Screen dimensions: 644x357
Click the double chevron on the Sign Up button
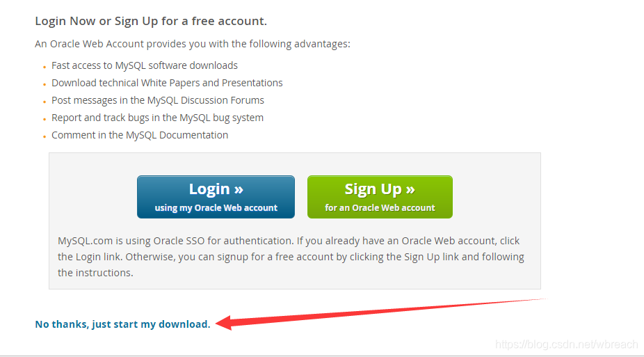tap(410, 189)
